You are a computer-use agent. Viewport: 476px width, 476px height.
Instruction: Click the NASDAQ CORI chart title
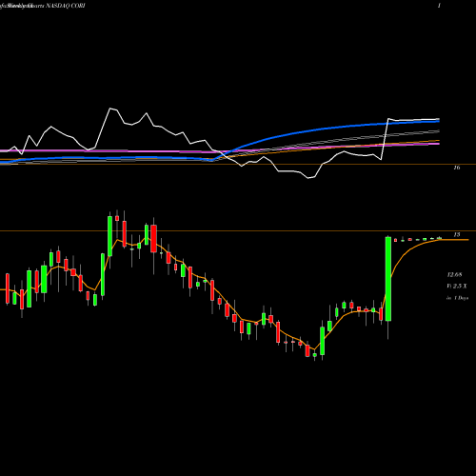[x=66, y=6]
